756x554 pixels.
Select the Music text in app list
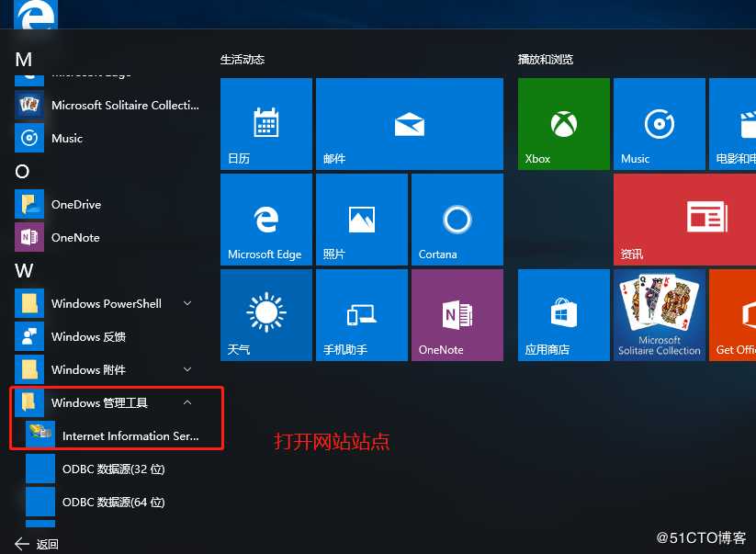tap(67, 139)
